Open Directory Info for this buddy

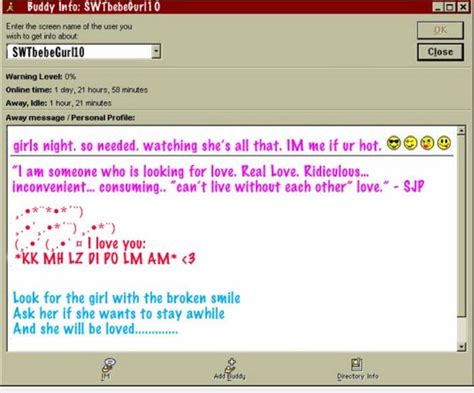357,369
